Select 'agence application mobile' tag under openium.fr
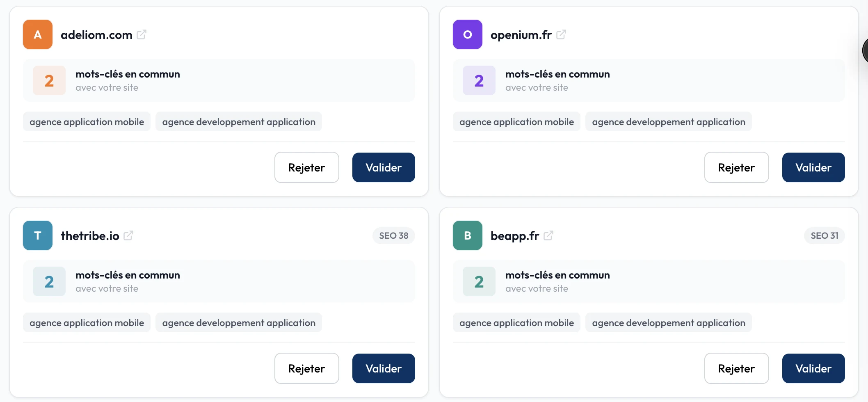Image resolution: width=868 pixels, height=402 pixels. pos(516,122)
